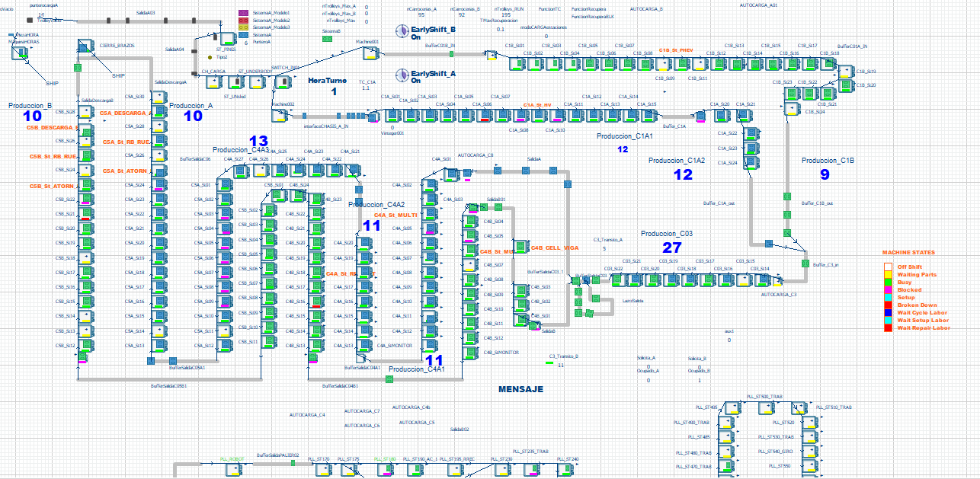Click the EarlyShift_A shift clock icon
Viewport: 980px width, 479px height.
click(x=402, y=75)
